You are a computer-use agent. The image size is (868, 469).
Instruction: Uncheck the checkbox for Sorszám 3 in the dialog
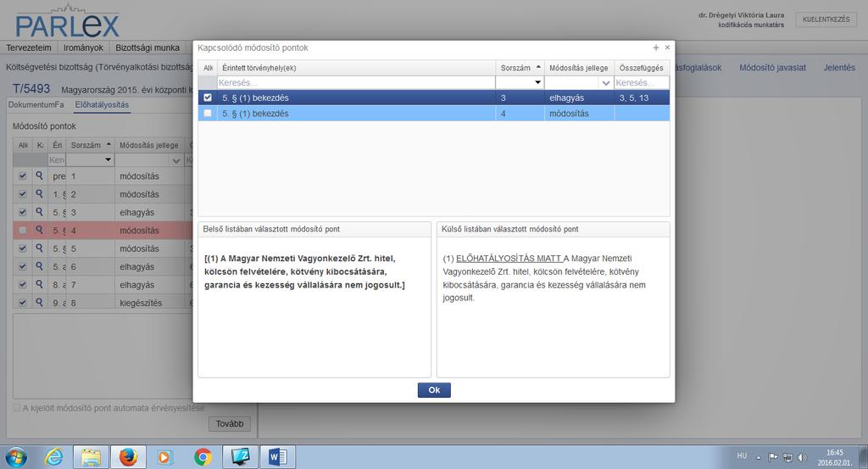click(208, 98)
